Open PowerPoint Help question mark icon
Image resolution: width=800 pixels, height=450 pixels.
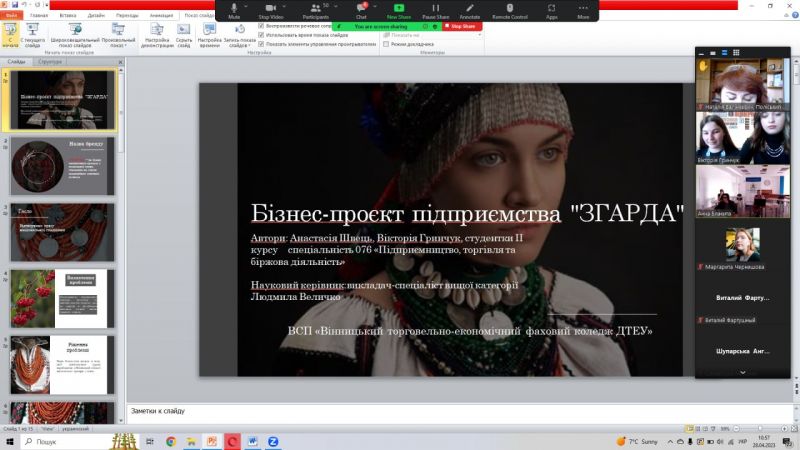pos(795,15)
